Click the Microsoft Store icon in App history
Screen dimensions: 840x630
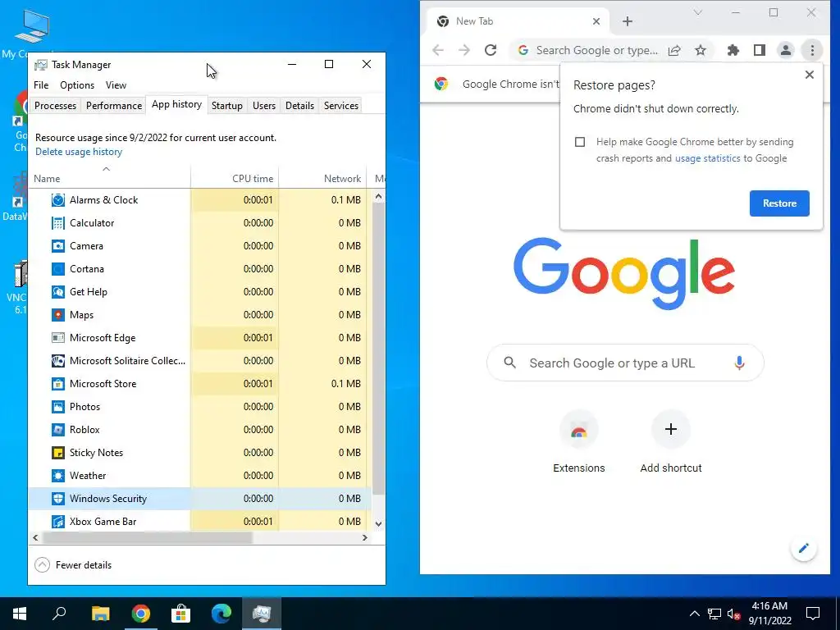(x=58, y=384)
